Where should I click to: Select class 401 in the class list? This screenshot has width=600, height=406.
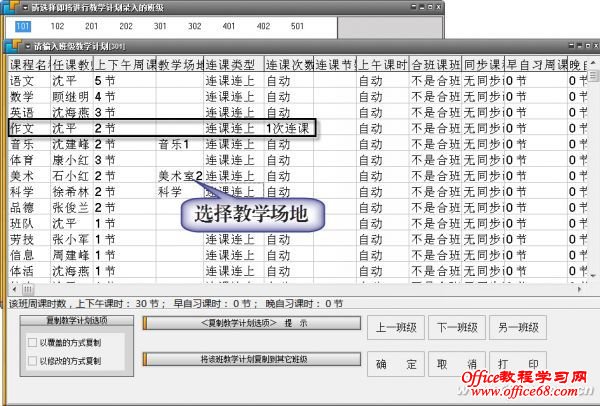(229, 26)
